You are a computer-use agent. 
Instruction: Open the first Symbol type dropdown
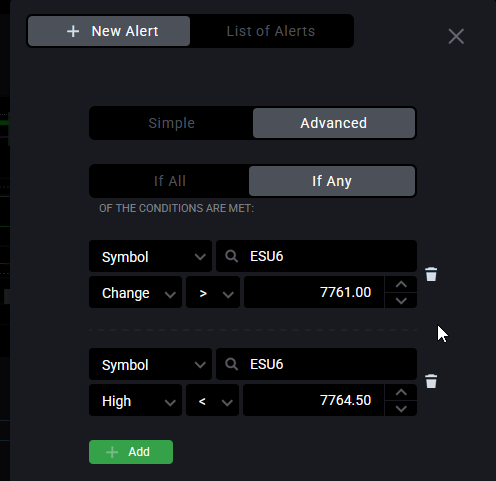(150, 256)
